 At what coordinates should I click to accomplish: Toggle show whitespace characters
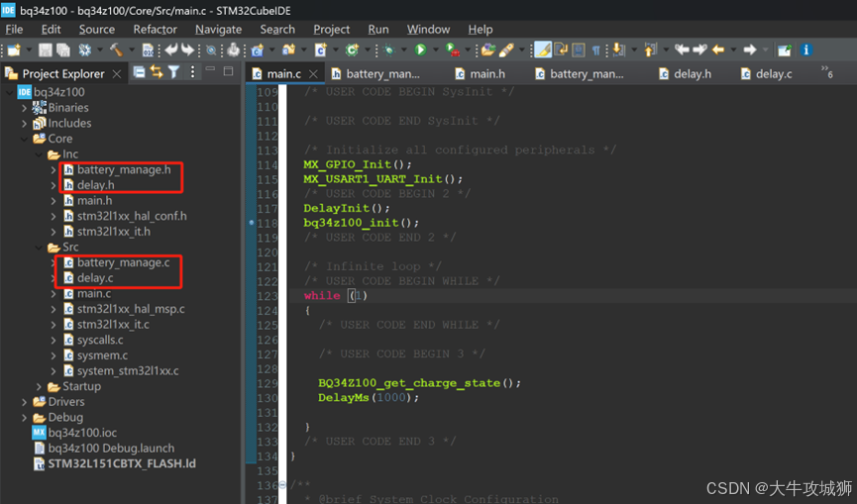(595, 50)
